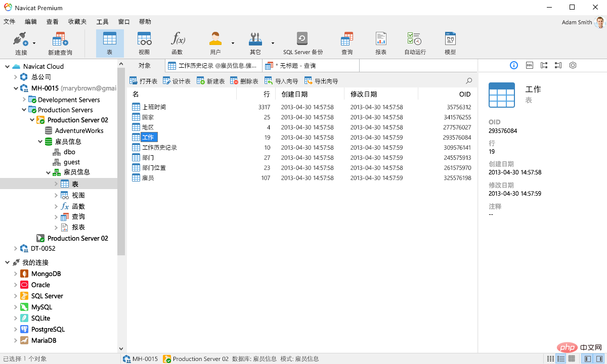Open the 连接 (Connection) toolbar button
Image resolution: width=607 pixels, height=364 pixels.
(x=21, y=43)
